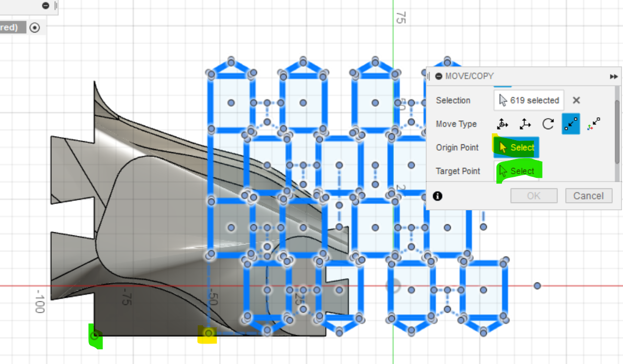The image size is (623, 364).
Task: Select Point to Point move type
Action: pyautogui.click(x=571, y=124)
